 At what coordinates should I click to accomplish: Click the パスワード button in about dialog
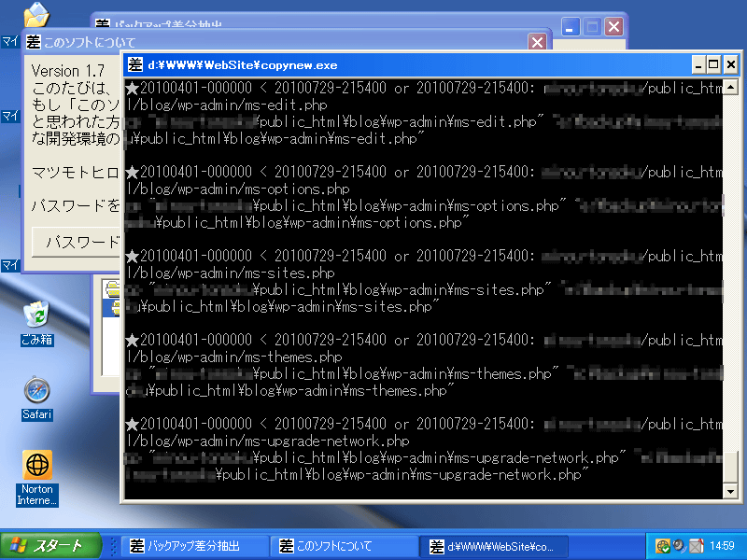[77, 242]
